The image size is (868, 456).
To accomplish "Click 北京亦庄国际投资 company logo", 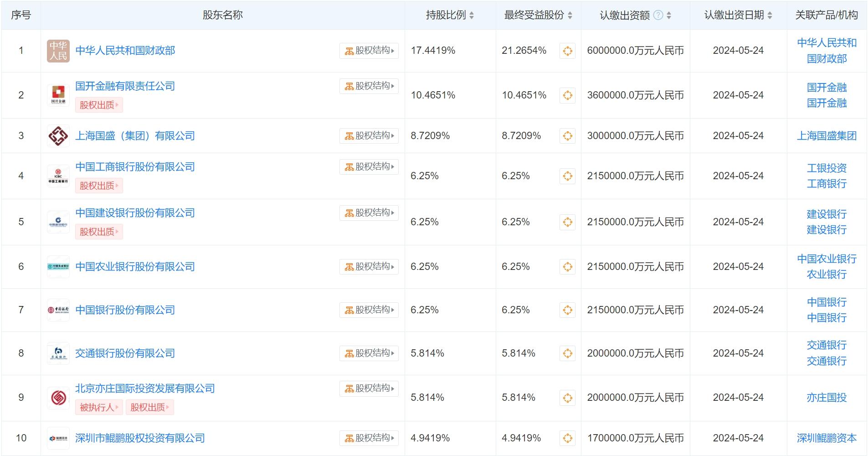I will (58, 398).
